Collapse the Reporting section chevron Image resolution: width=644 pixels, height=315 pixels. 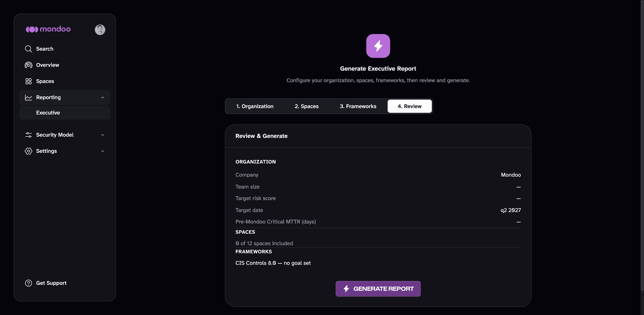tap(103, 97)
